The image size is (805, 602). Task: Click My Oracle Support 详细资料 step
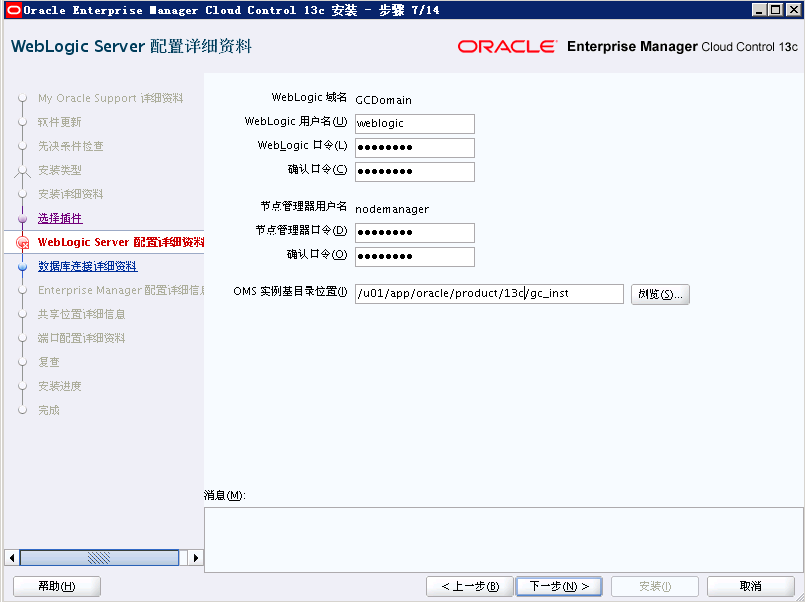110,98
